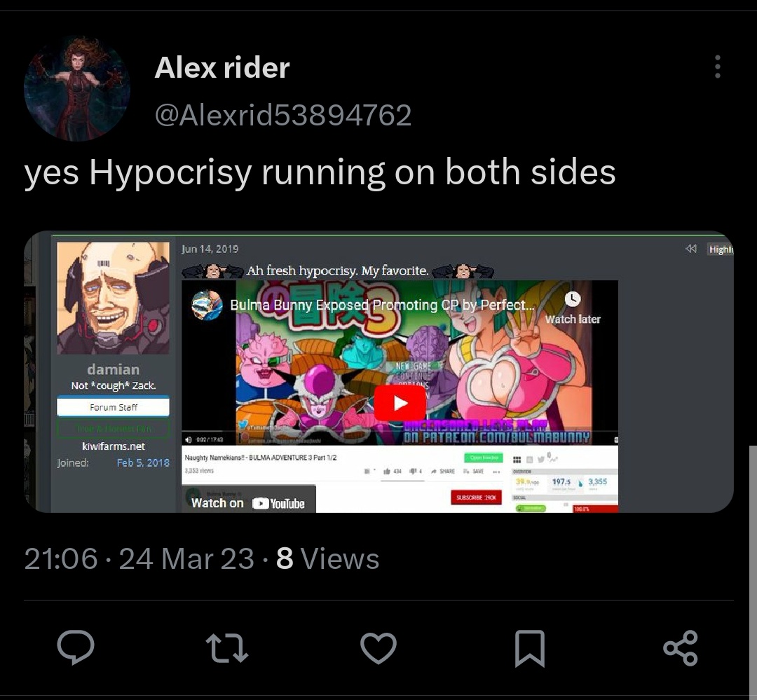Like the tweet with heart icon
Viewport: 757px width, 700px height.
click(x=378, y=648)
